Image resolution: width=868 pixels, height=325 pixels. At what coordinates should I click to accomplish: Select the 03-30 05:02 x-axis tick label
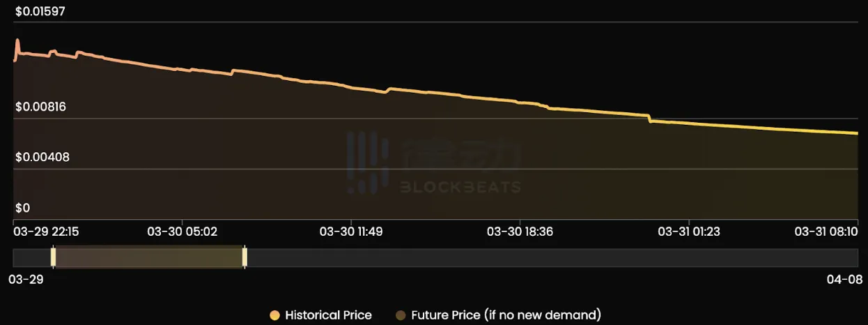(x=182, y=231)
